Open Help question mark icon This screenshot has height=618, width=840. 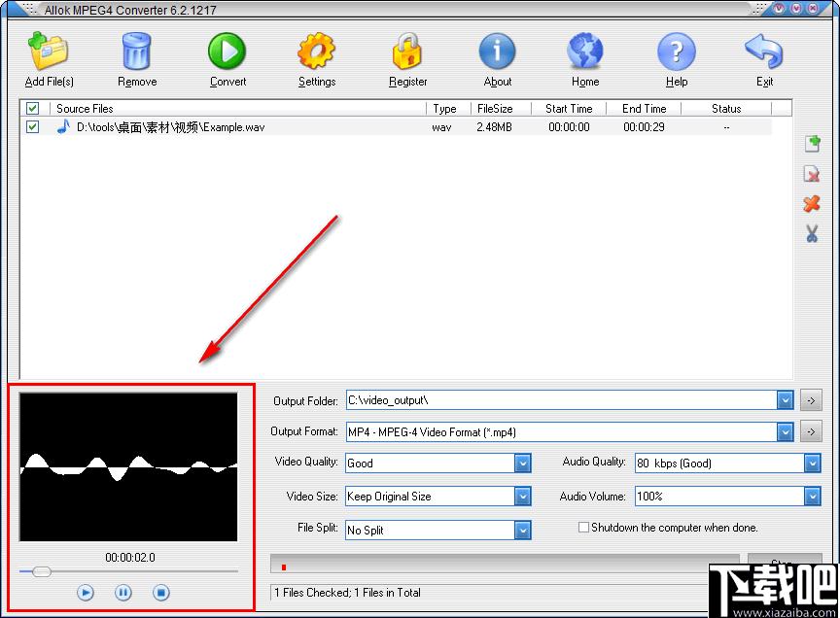(677, 51)
